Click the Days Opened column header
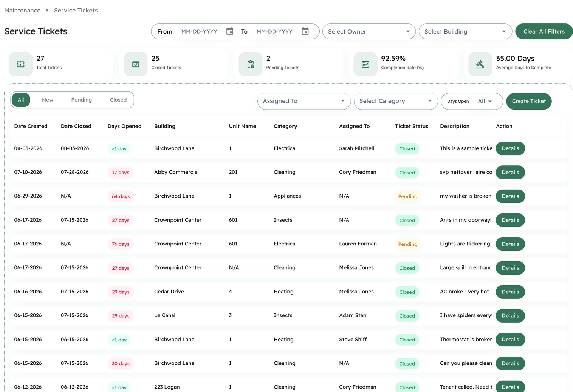 (124, 126)
